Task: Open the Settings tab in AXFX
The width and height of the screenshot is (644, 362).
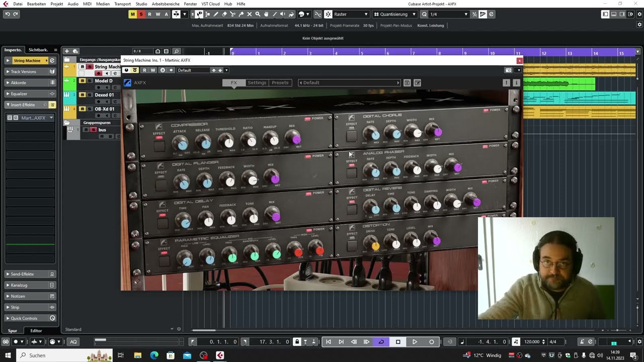Action: 257,82
